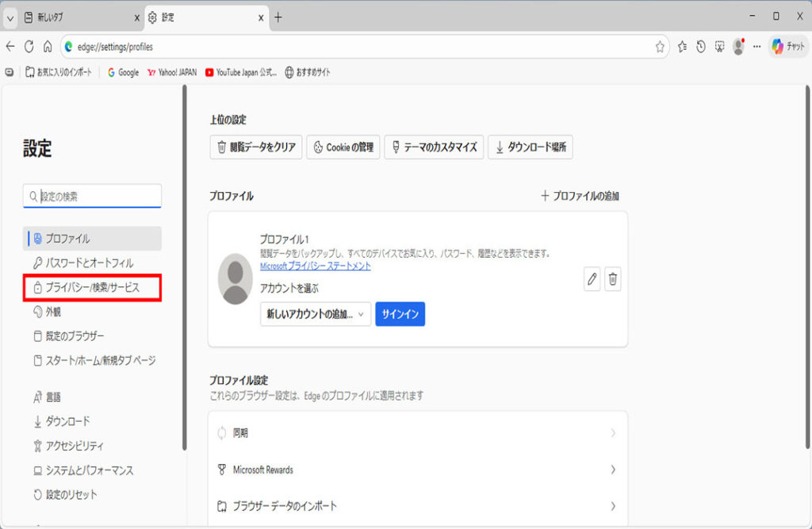The width and height of the screenshot is (812, 529).
Task: Open the ブラウザー データのインポート row
Action: tap(417, 506)
